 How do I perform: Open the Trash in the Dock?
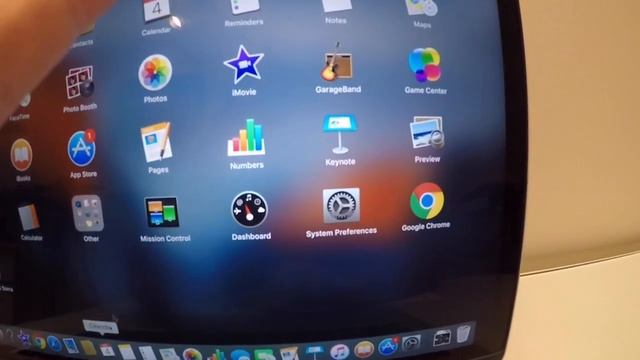click(x=463, y=334)
